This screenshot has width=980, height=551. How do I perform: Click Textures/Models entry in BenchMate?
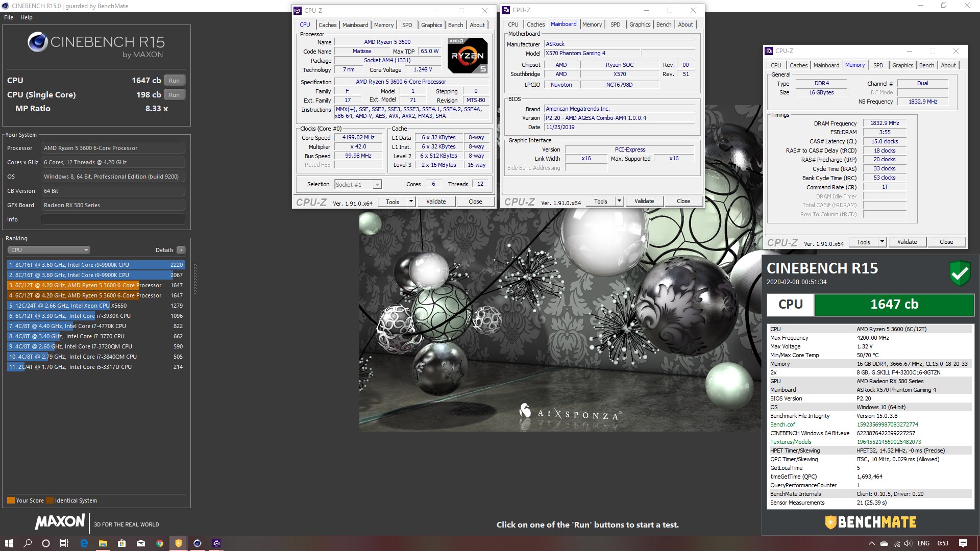(x=791, y=442)
